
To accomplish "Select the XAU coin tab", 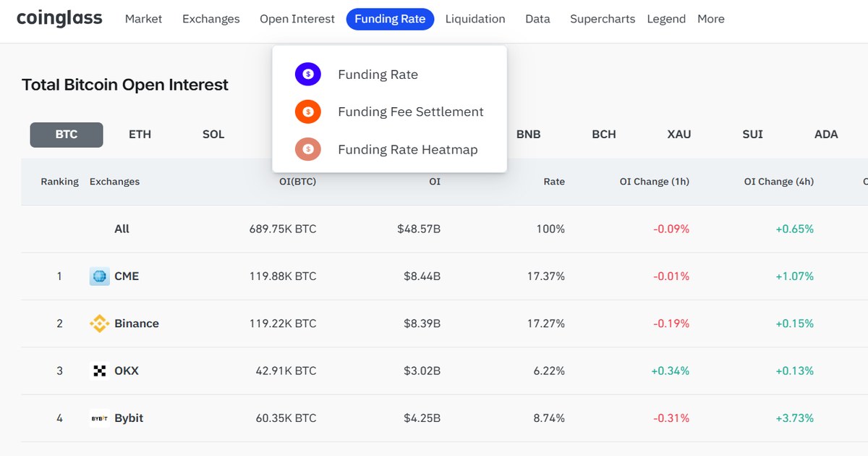I will coord(678,134).
